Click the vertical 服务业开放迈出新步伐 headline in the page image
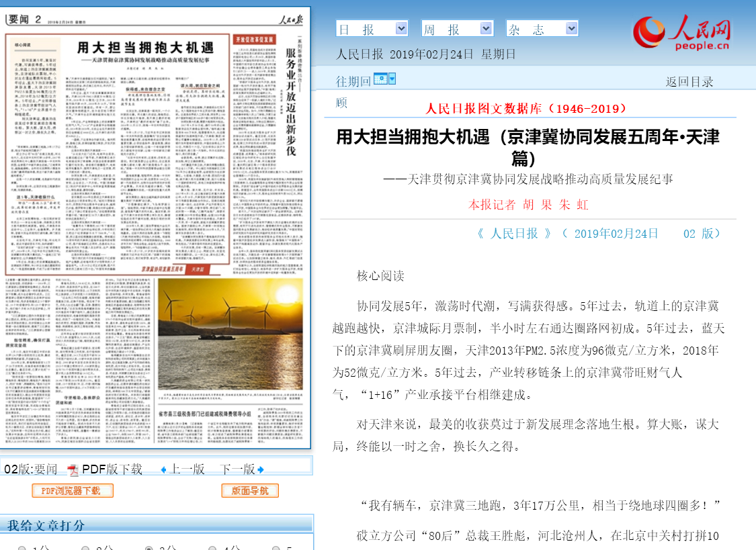The height and width of the screenshot is (550, 756). [x=291, y=101]
